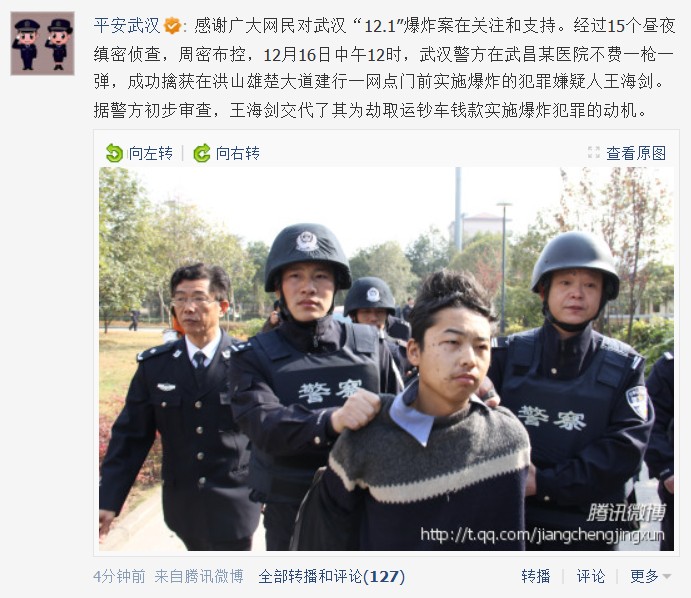
Task: Click the expand icon beside 查看原图
Action: pyautogui.click(x=594, y=153)
